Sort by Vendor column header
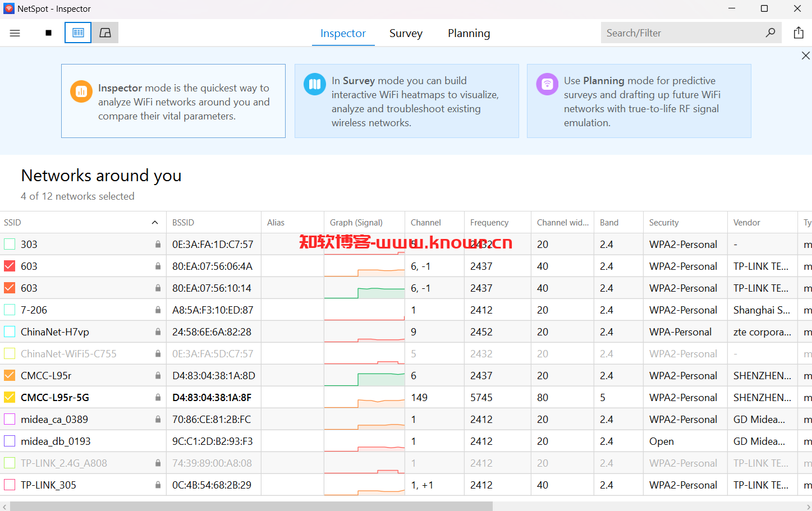This screenshot has width=812, height=511. [x=762, y=222]
